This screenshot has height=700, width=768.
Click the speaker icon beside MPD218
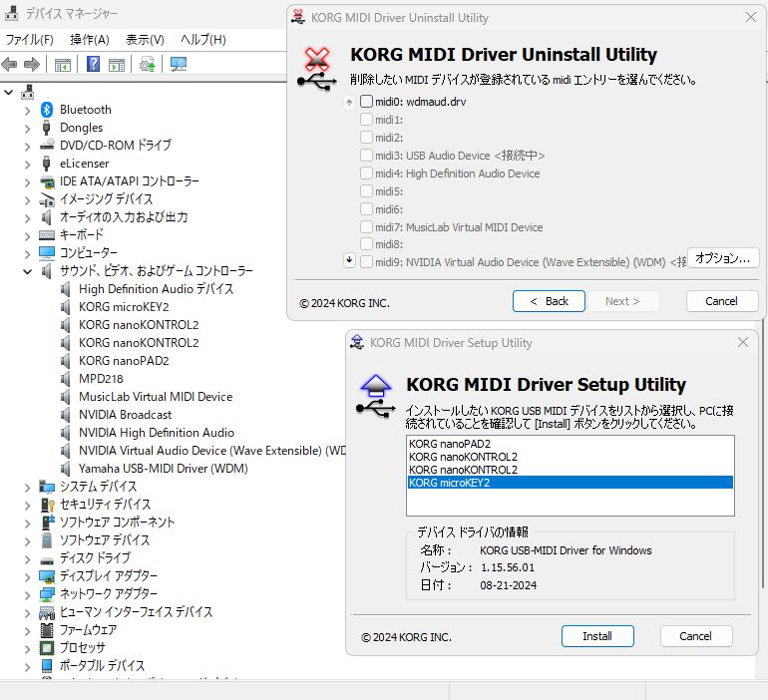coord(66,379)
